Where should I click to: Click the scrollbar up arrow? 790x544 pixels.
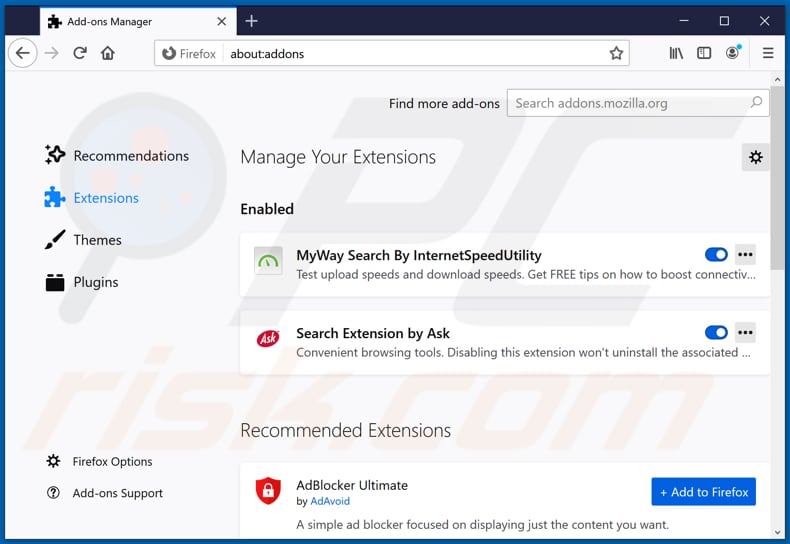777,80
